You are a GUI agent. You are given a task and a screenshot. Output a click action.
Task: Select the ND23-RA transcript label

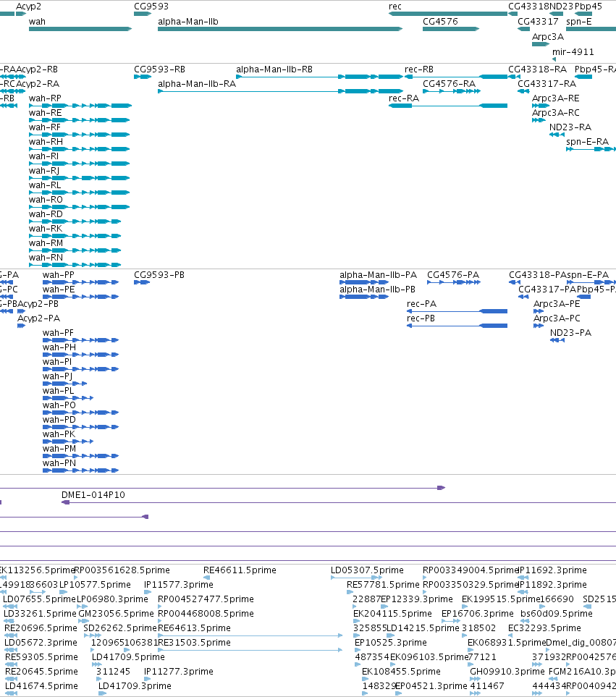tap(570, 127)
